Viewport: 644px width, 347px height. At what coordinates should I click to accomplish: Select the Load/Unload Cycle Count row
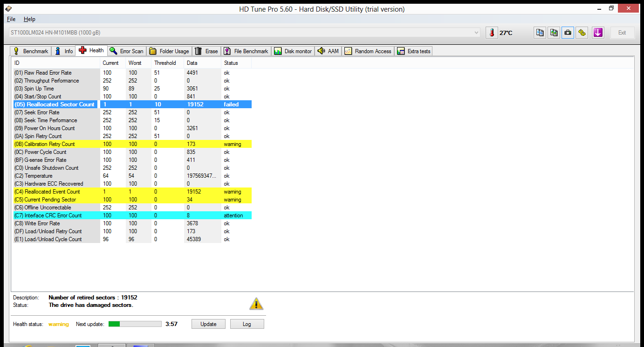point(132,239)
